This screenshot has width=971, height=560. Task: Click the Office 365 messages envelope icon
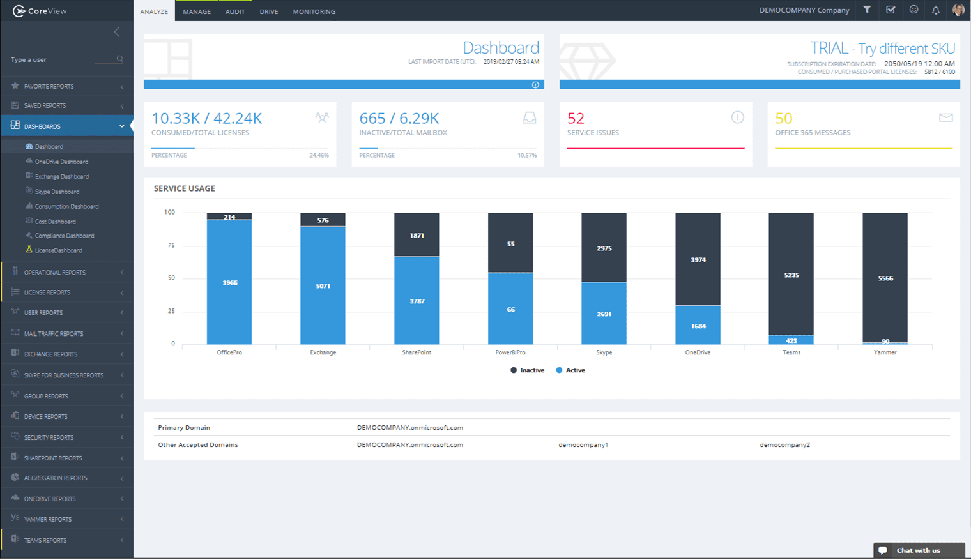[946, 117]
